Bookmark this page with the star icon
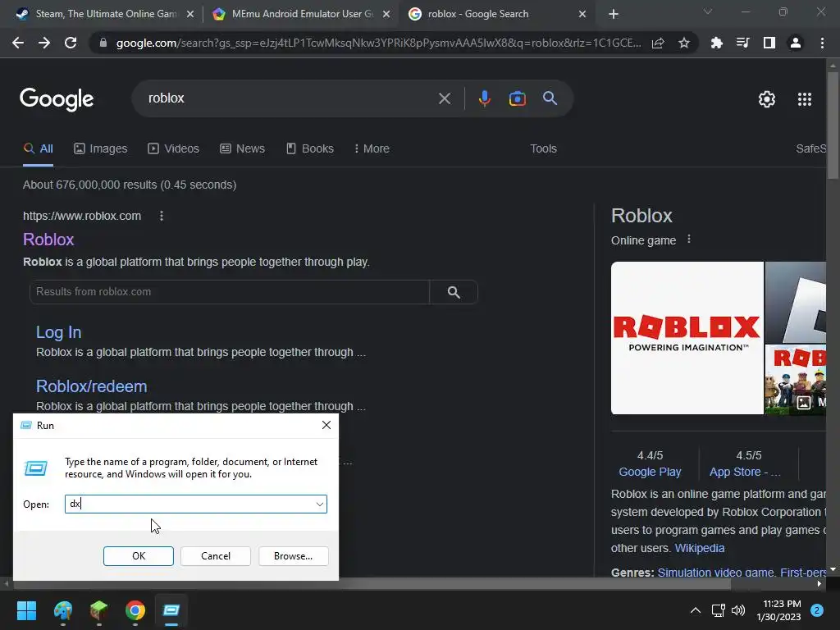Image resolution: width=840 pixels, height=630 pixels. coord(683,43)
